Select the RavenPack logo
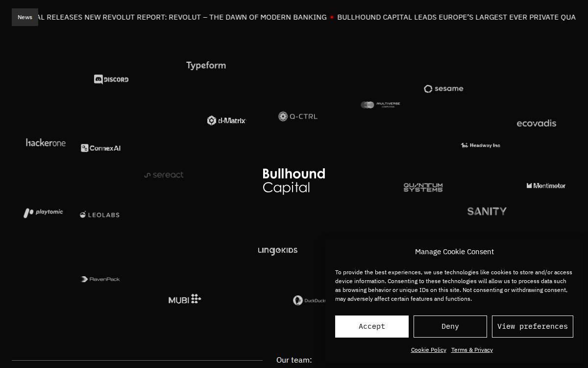 100,279
